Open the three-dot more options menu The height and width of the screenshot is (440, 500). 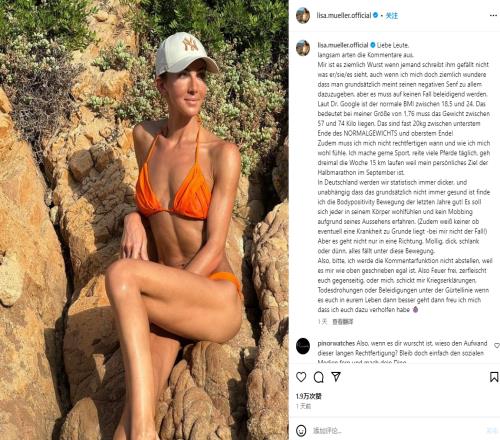[x=493, y=15]
